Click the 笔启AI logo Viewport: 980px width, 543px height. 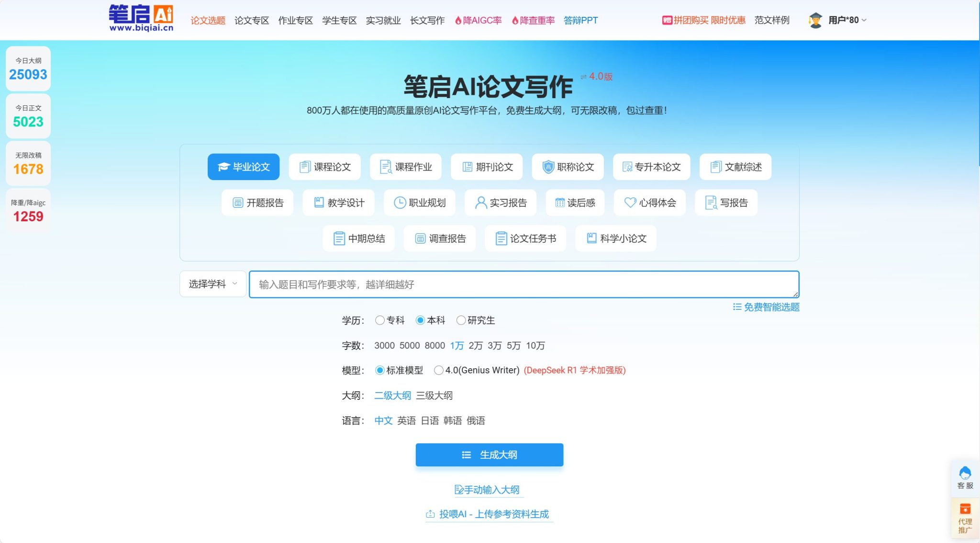(141, 18)
